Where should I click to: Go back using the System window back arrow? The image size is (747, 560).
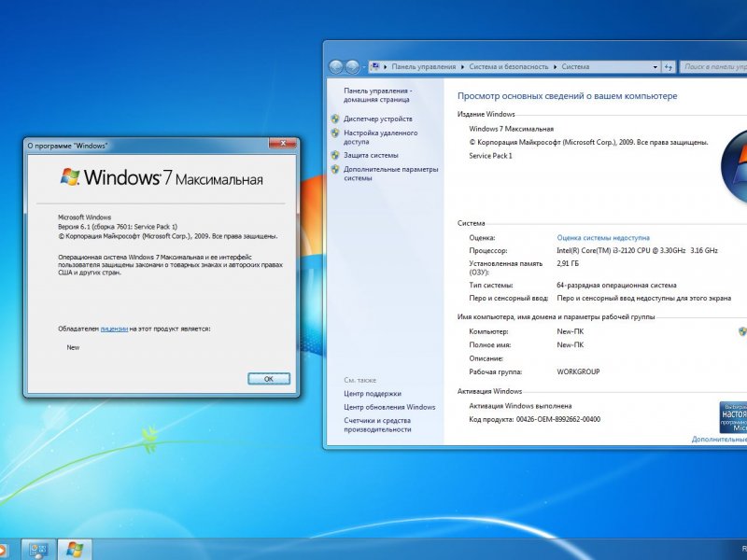tap(336, 67)
